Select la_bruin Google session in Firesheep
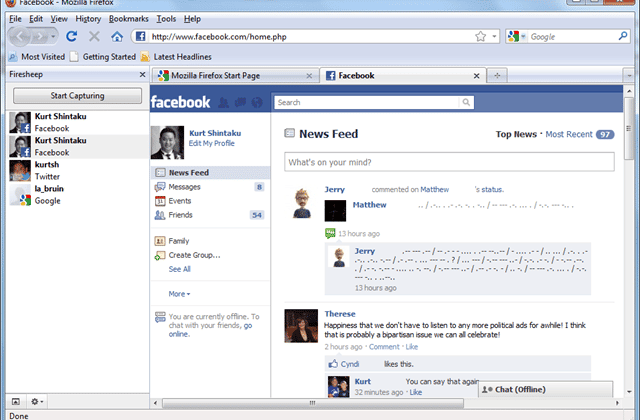 (78, 195)
